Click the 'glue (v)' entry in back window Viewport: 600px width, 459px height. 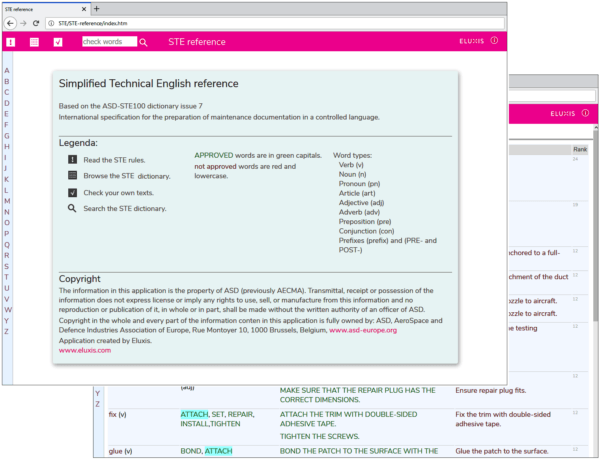(120, 451)
